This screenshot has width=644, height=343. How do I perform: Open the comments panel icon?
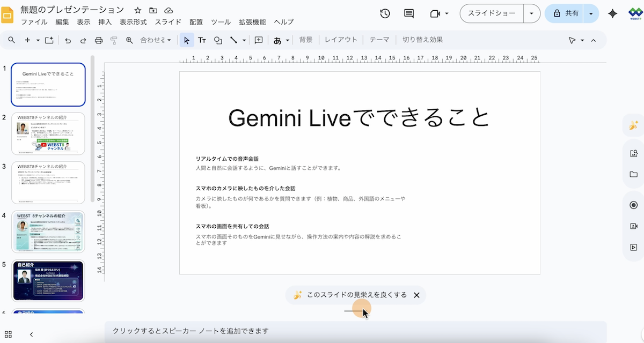(409, 13)
